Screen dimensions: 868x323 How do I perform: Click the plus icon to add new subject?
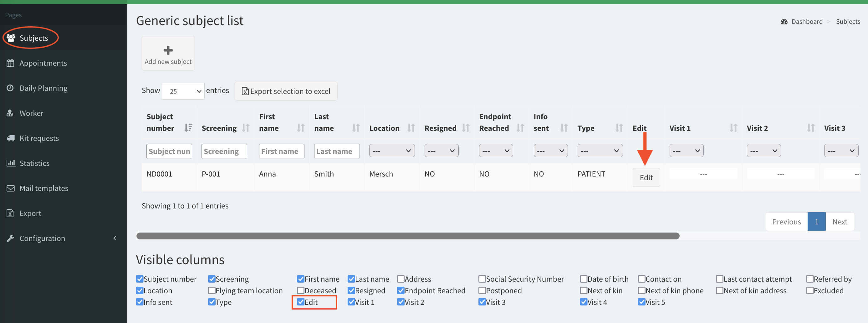pos(168,51)
